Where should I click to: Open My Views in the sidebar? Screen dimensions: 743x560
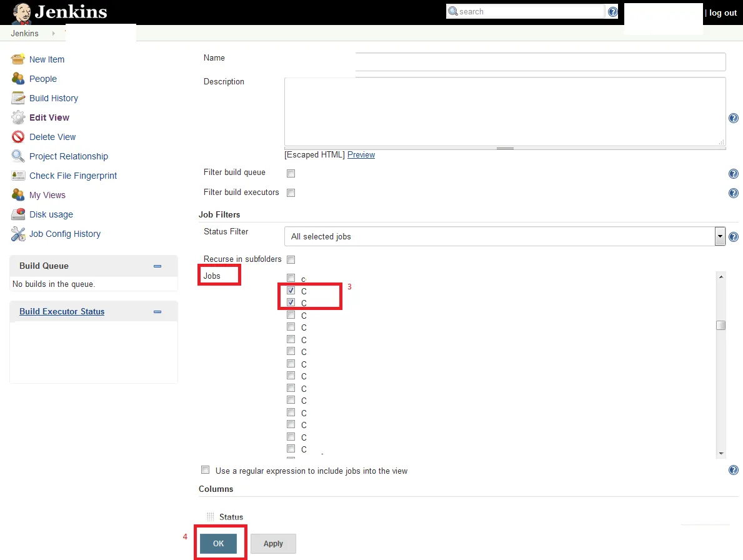click(47, 195)
